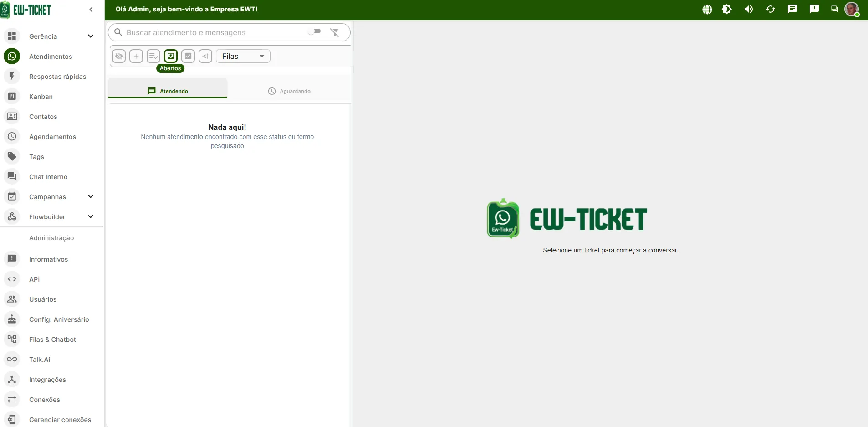Open the messages chat bubble icon
Image resolution: width=868 pixels, height=427 pixels.
coord(792,9)
